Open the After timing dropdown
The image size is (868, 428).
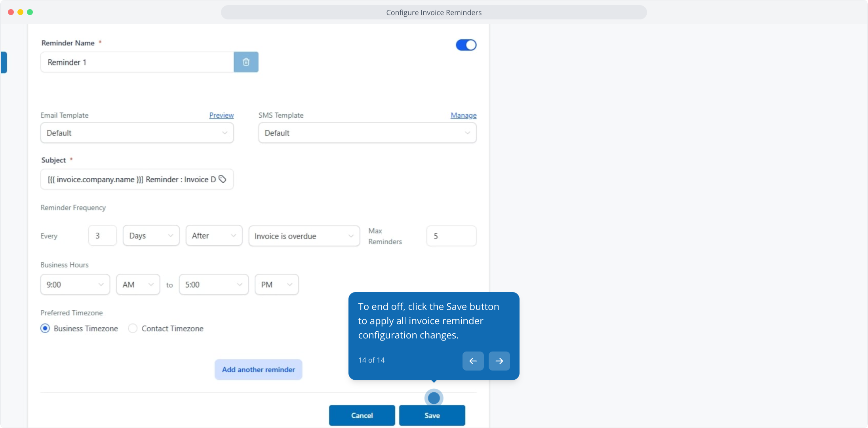point(214,236)
